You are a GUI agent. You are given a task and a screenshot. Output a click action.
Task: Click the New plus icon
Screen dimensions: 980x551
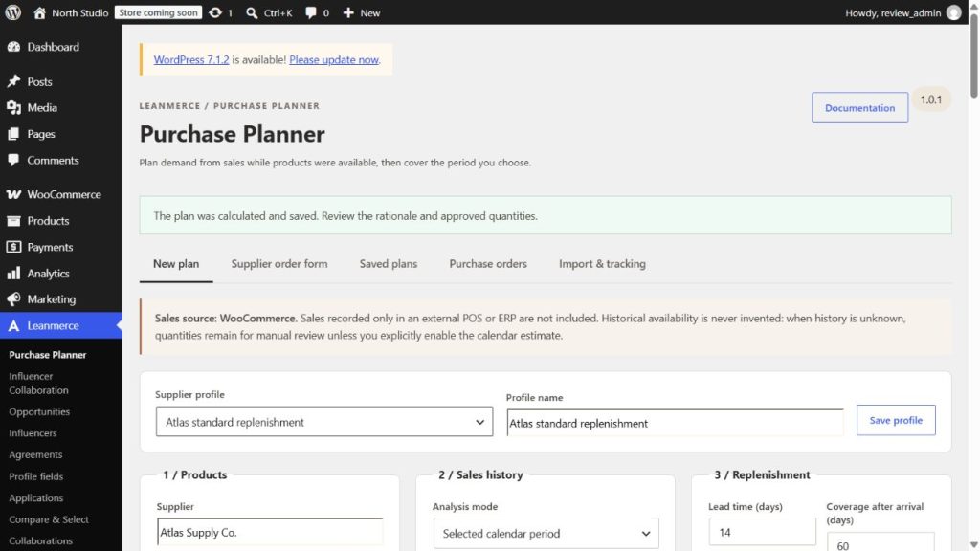348,12
